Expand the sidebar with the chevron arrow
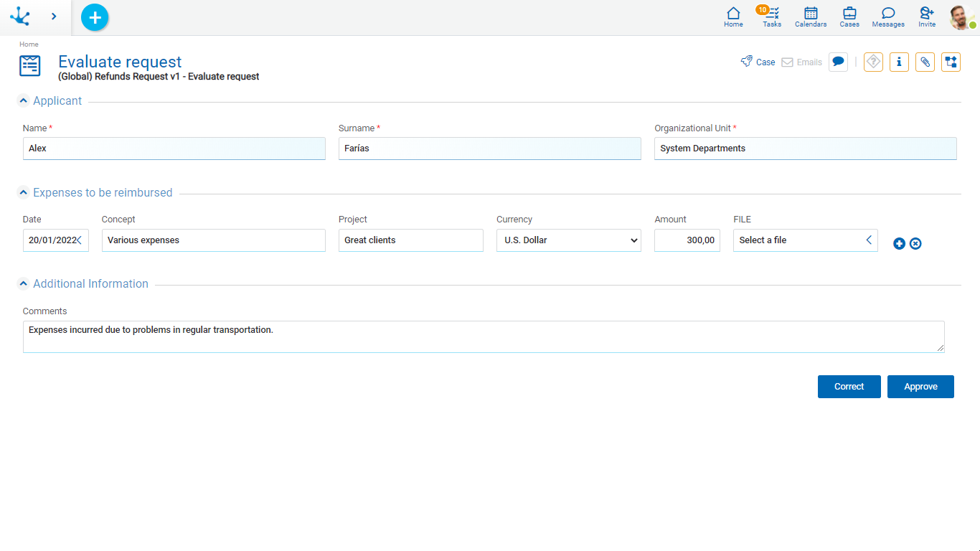Image resolution: width=980 pixels, height=551 pixels. coord(54,17)
